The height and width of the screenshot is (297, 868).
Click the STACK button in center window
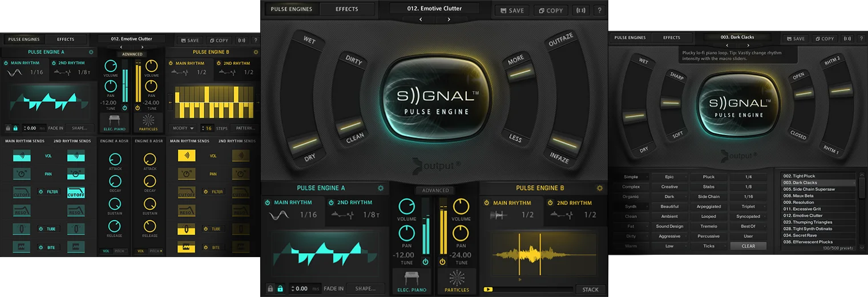click(590, 290)
